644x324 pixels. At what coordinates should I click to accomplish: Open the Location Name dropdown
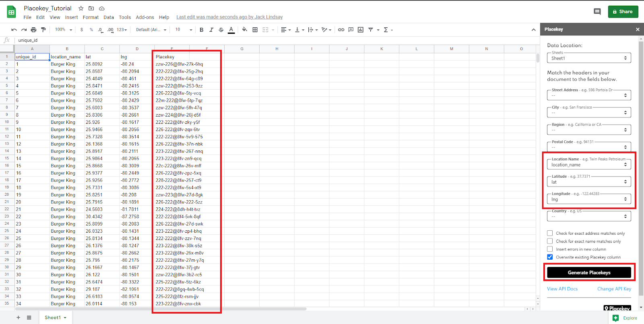589,164
